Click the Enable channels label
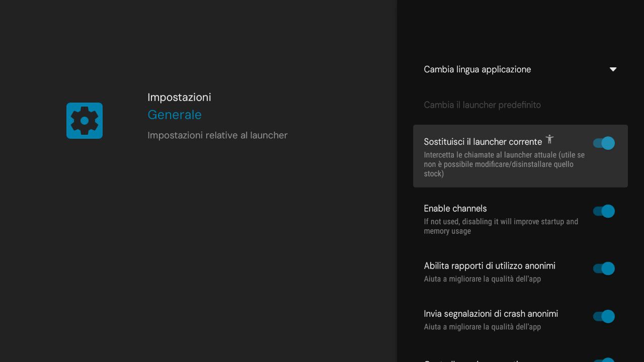 click(x=455, y=209)
